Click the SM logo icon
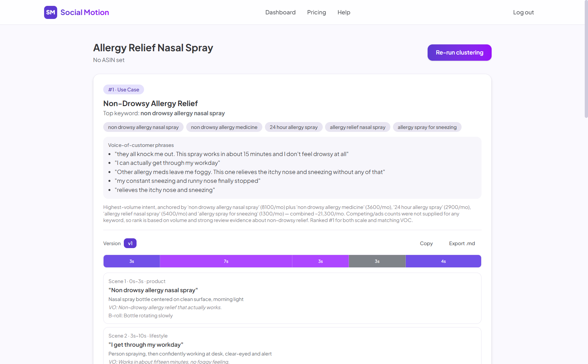The width and height of the screenshot is (588, 364). 51,12
